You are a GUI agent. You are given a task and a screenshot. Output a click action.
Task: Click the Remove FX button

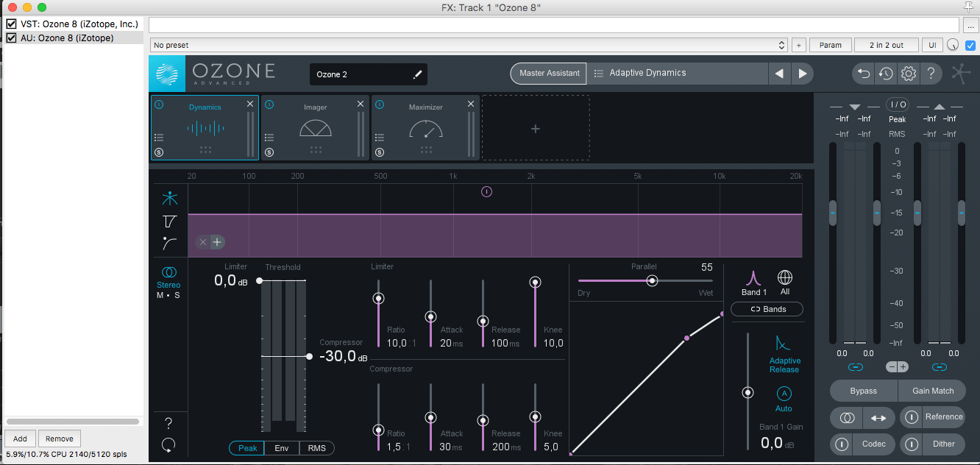point(60,439)
